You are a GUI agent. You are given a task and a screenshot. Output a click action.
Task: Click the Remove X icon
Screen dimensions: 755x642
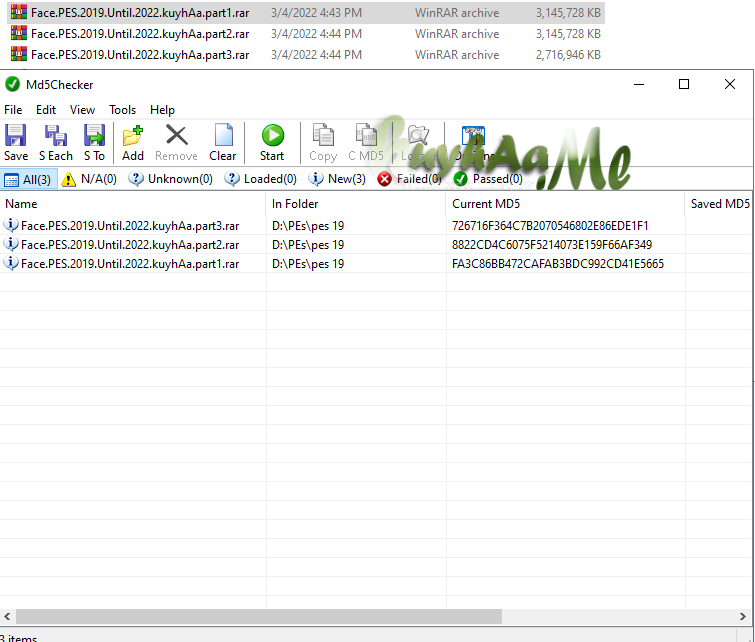[x=177, y=135]
